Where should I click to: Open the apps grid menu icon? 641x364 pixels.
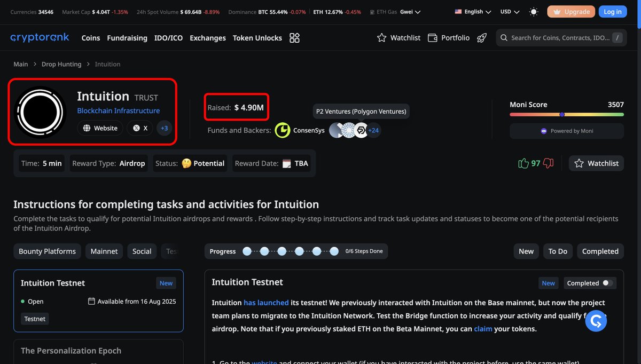click(x=294, y=37)
